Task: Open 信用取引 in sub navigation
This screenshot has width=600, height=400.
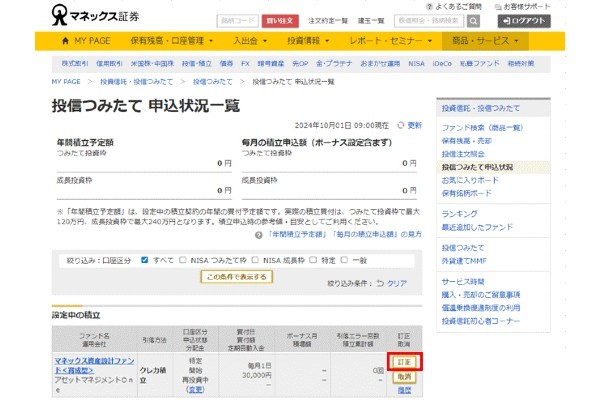Action: tap(109, 64)
